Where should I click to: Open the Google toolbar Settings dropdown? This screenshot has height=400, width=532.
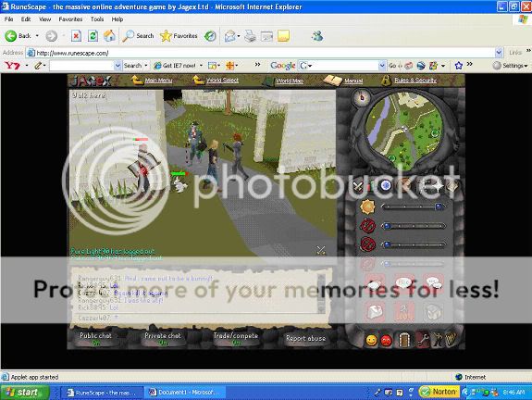point(511,65)
